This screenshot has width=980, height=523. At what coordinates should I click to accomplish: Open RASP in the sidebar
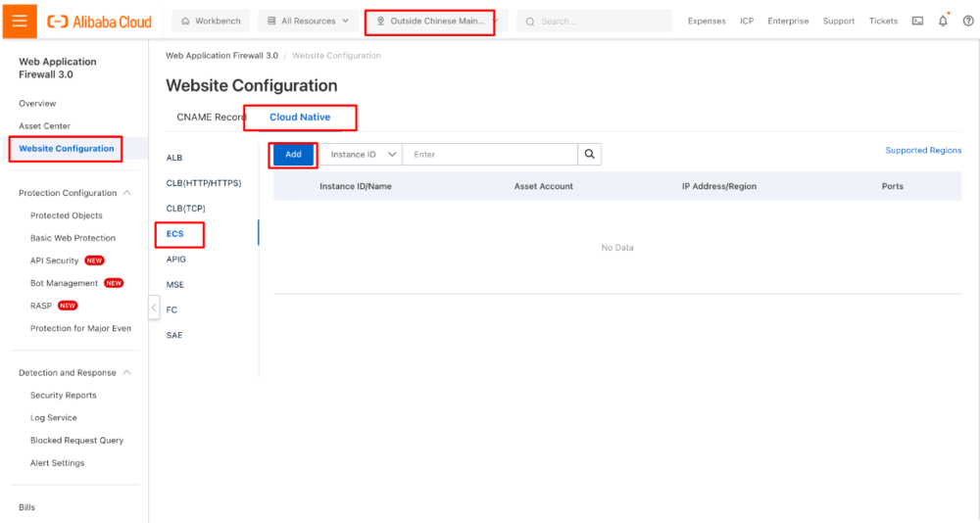tap(40, 306)
